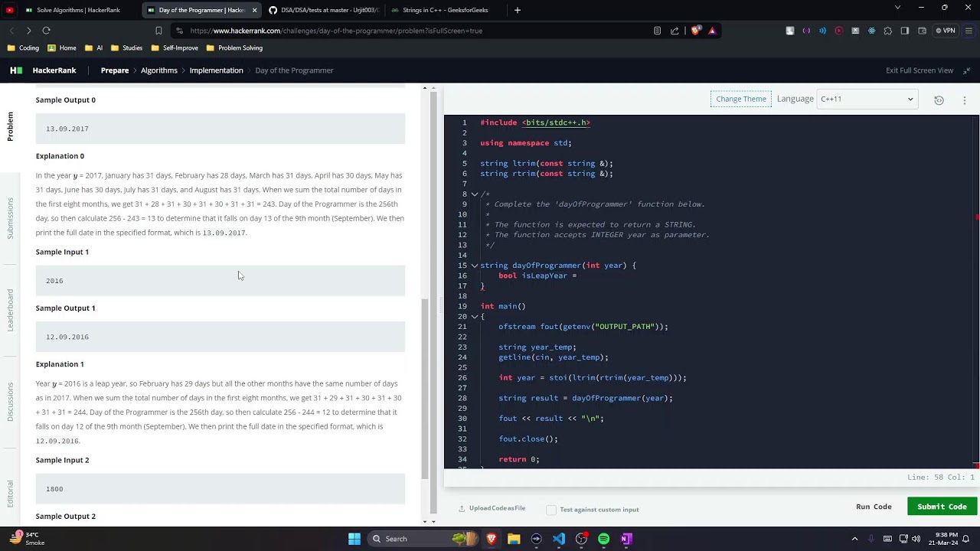This screenshot has width=980, height=551.
Task: Open a new browser tab
Action: point(518,10)
